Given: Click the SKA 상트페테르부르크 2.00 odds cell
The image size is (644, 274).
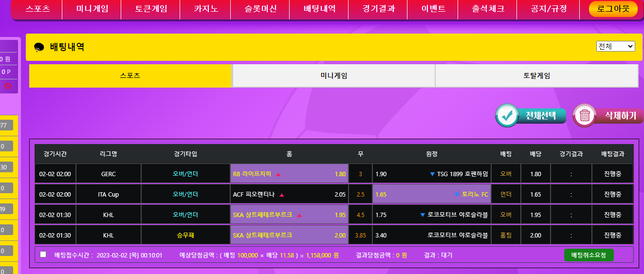Looking at the screenshot, I should tap(289, 235).
